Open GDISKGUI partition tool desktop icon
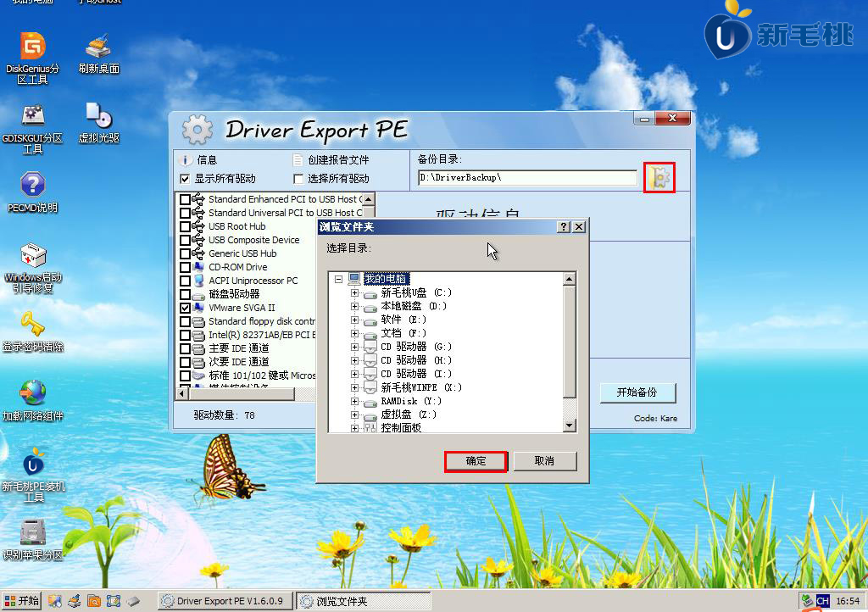Viewport: 868px width, 612px height. click(33, 128)
